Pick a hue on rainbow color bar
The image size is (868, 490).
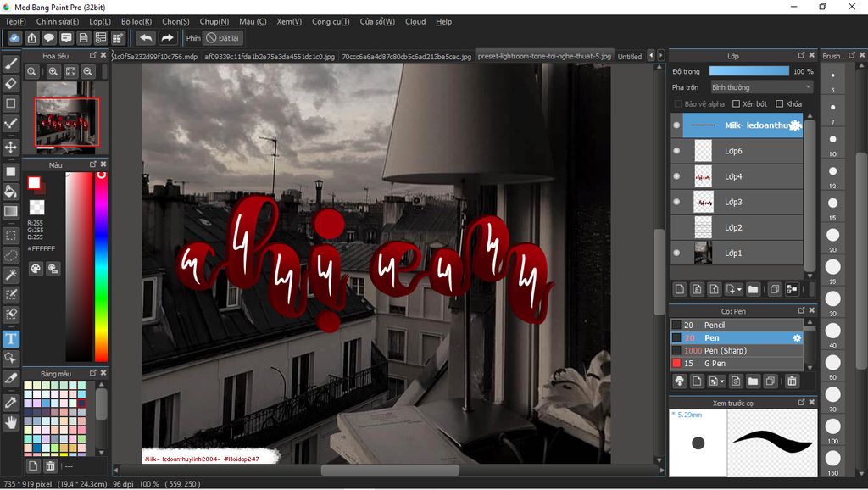[102, 266]
